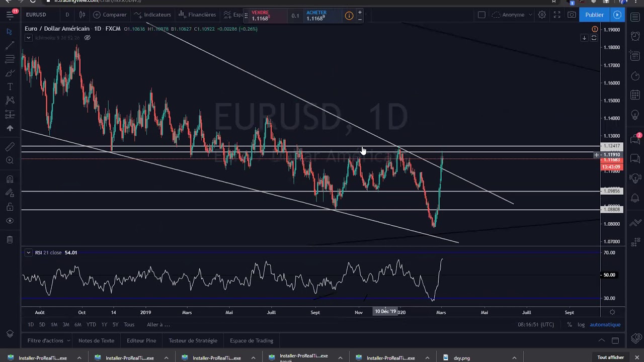Open the orange order info icon
The image size is (644, 362).
click(349, 16)
